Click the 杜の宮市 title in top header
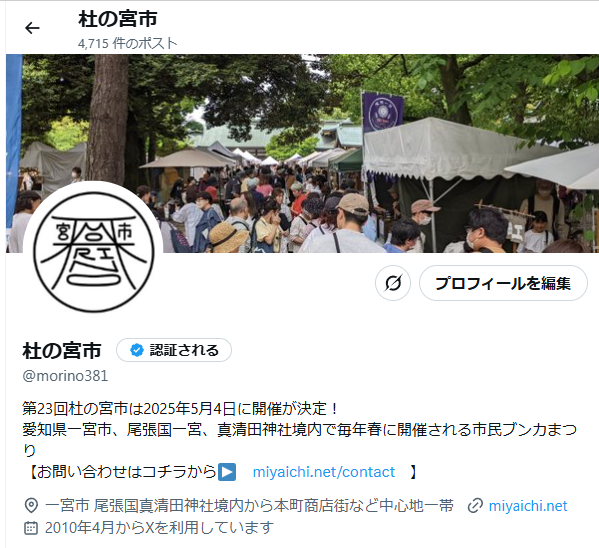The height and width of the screenshot is (548, 599). (118, 19)
